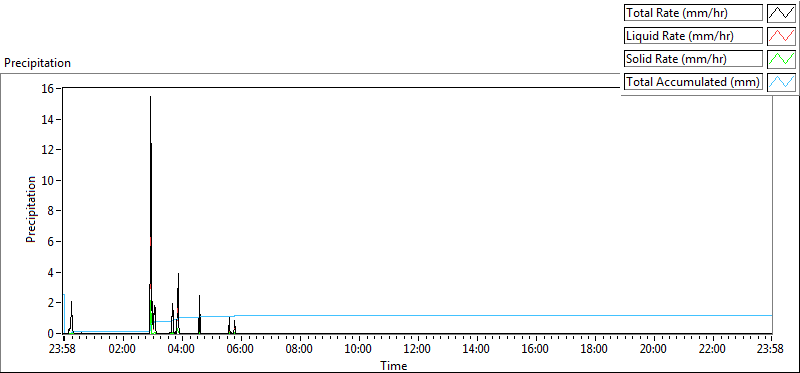Click the Liquid Rate red line icon
800x373 pixels.
click(x=781, y=36)
